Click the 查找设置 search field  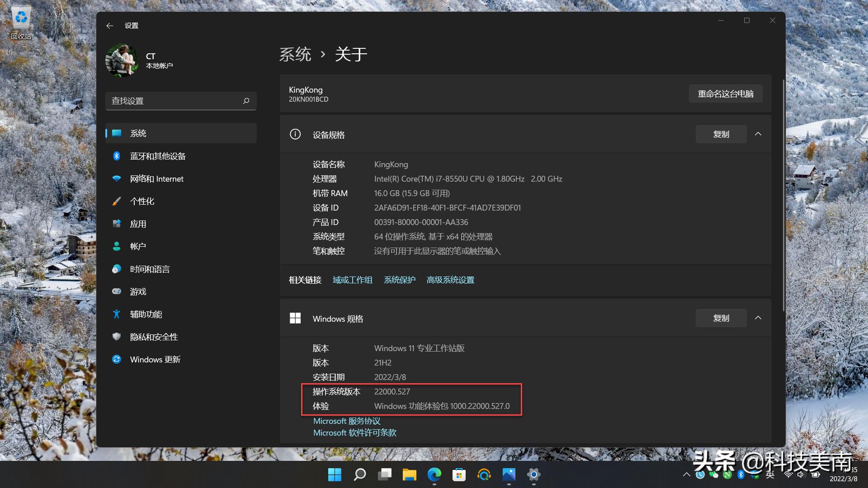pyautogui.click(x=181, y=101)
